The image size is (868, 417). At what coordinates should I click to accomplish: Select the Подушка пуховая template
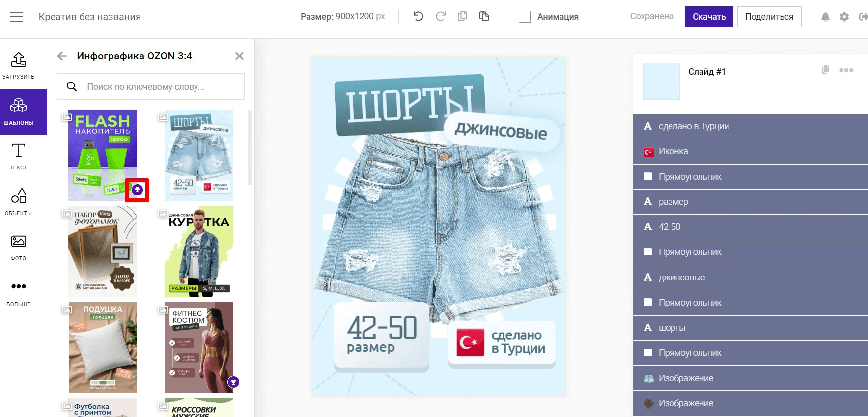103,347
